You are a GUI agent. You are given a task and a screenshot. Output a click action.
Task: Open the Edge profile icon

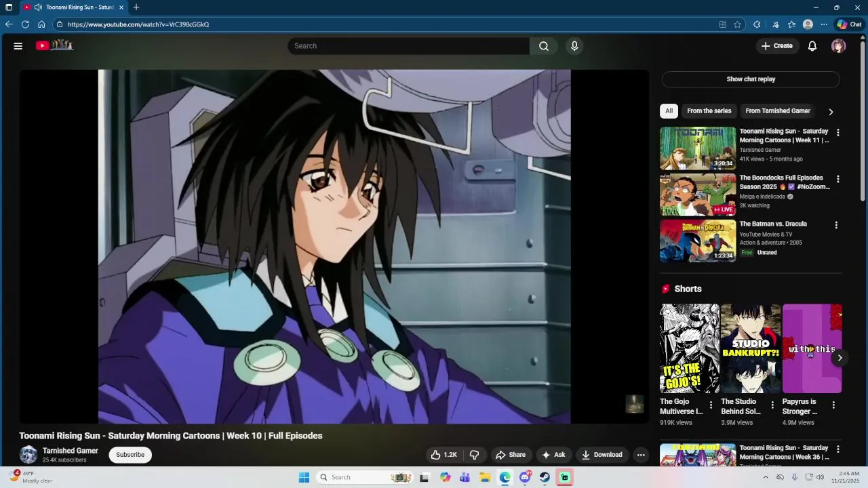(808, 24)
